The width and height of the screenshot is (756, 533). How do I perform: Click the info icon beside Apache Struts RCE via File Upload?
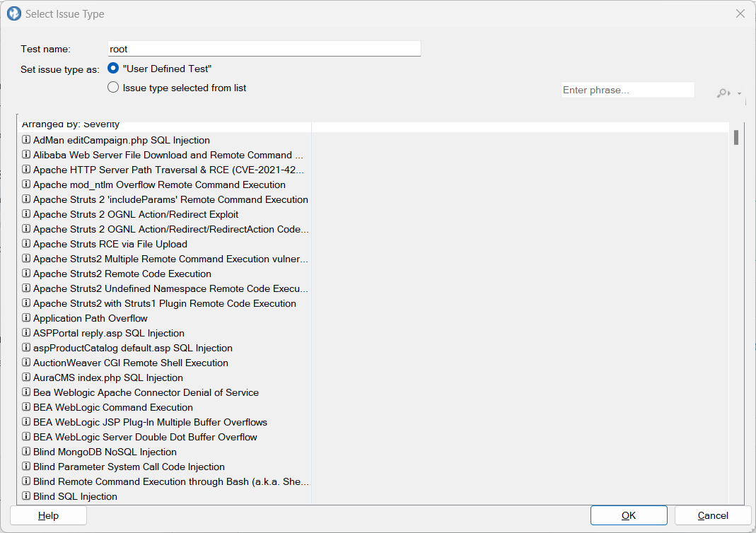[x=26, y=244]
